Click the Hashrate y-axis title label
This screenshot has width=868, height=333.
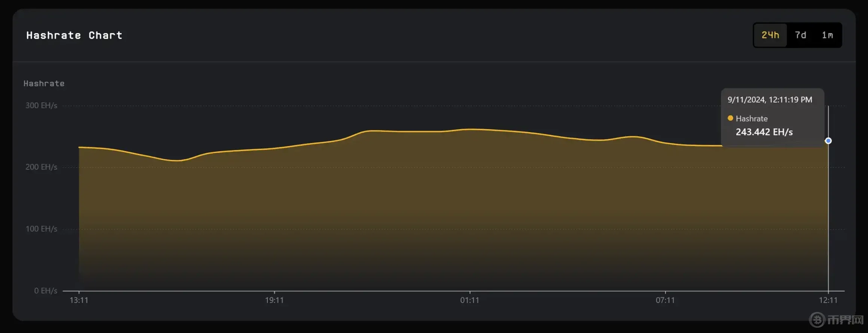tap(44, 83)
